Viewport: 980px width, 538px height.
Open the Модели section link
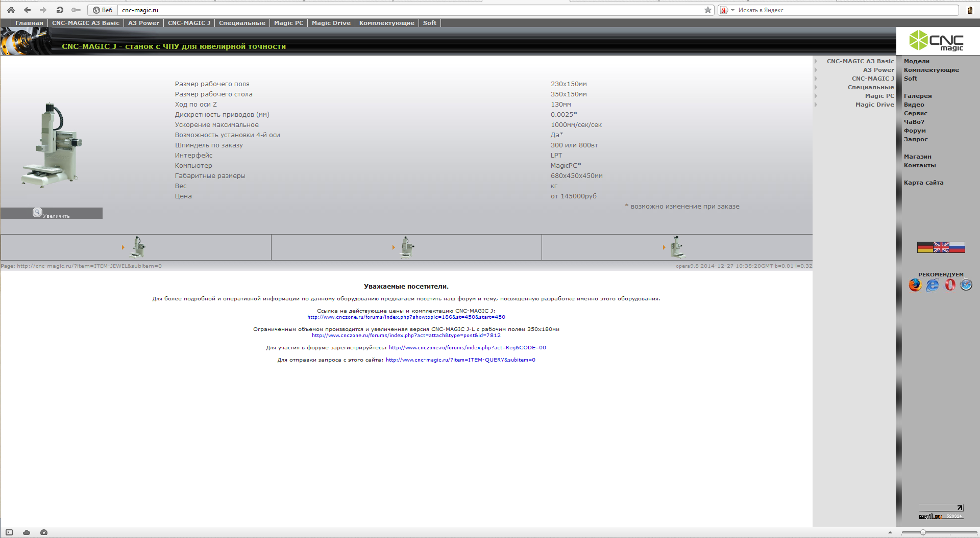point(917,61)
